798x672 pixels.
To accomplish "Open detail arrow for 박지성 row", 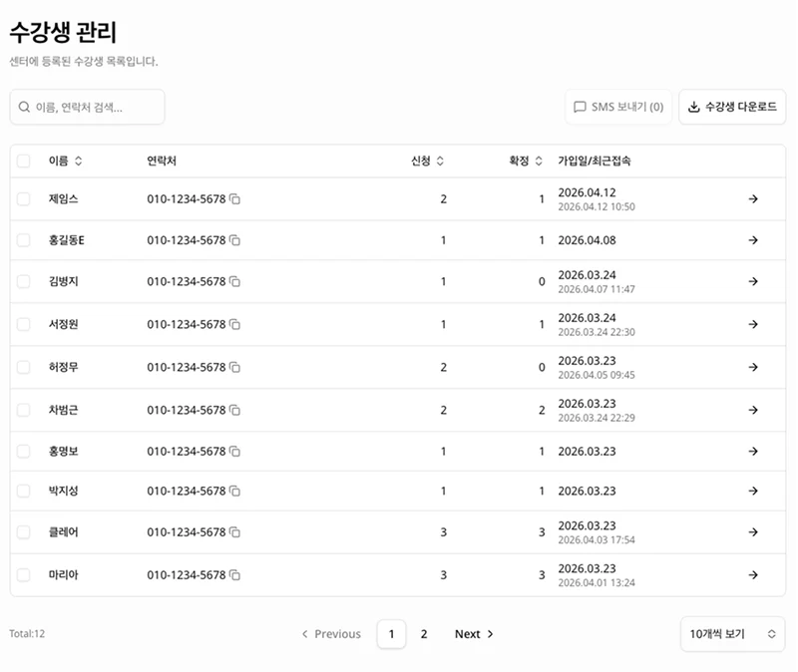I will (x=753, y=491).
